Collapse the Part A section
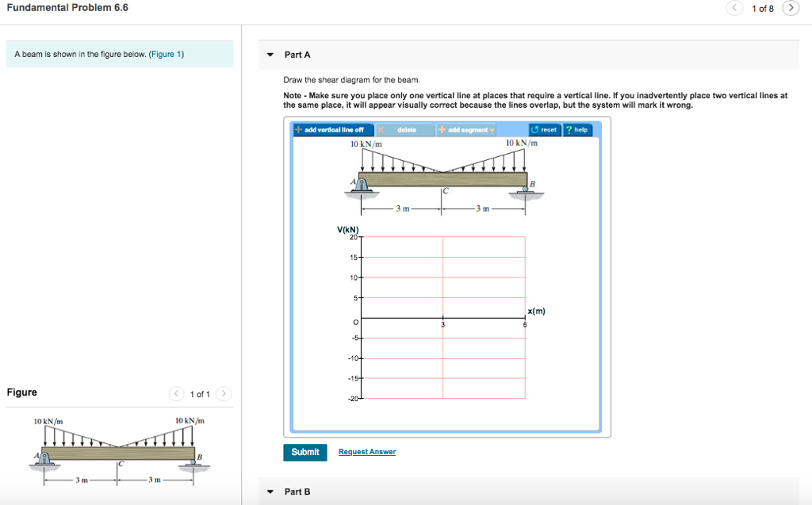 [x=270, y=55]
